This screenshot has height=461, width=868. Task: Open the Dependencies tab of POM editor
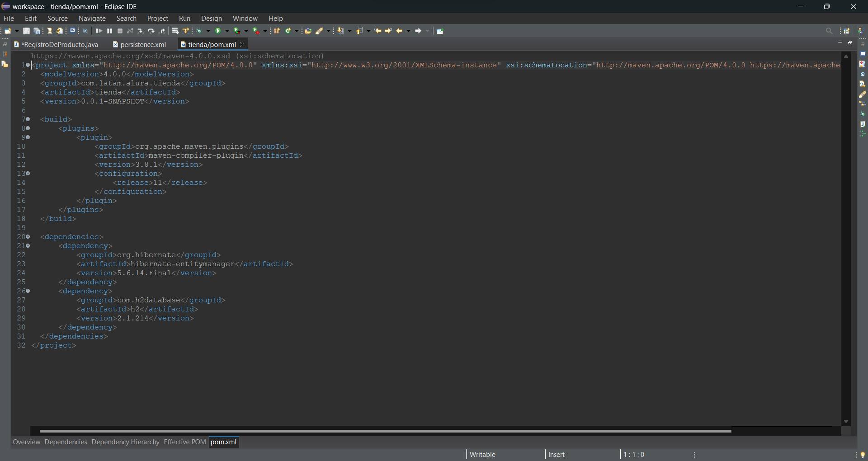[x=66, y=442]
